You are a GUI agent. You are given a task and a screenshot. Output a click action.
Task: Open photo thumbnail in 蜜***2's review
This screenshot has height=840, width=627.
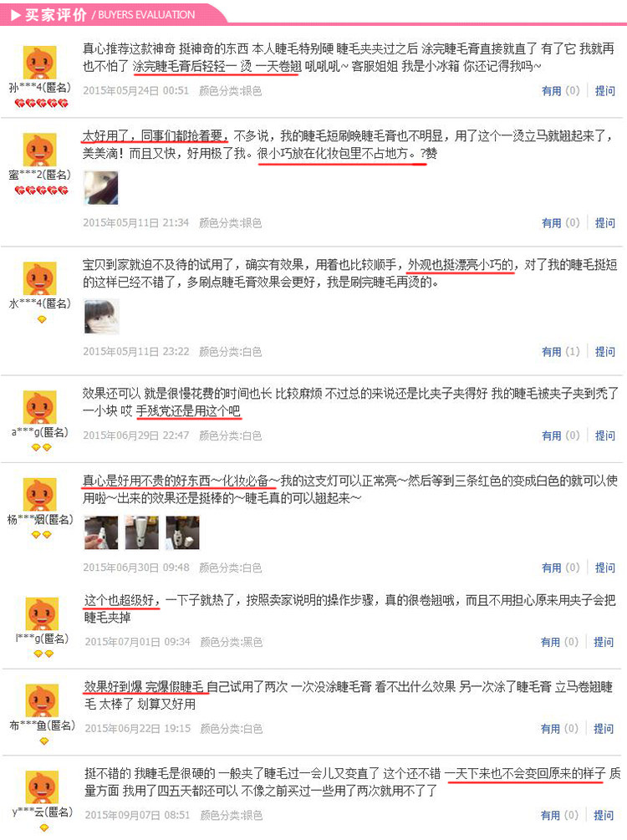(101, 188)
